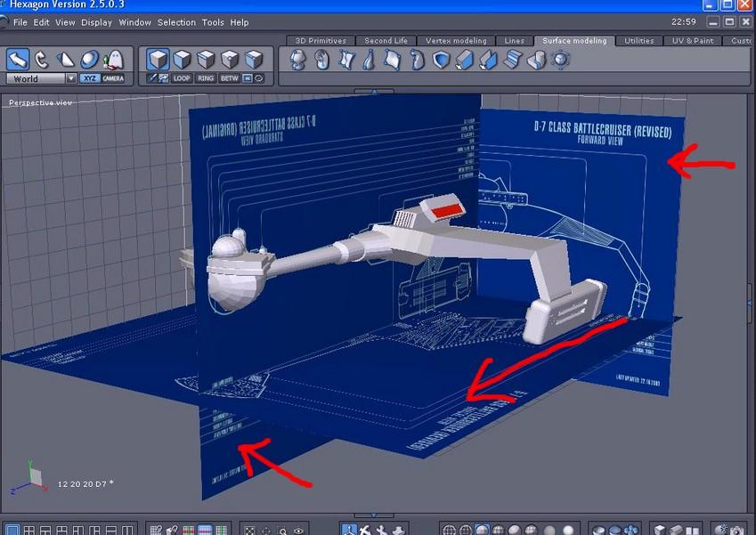
Task: Toggle the rectangle selection mode icon
Action: (x=248, y=78)
